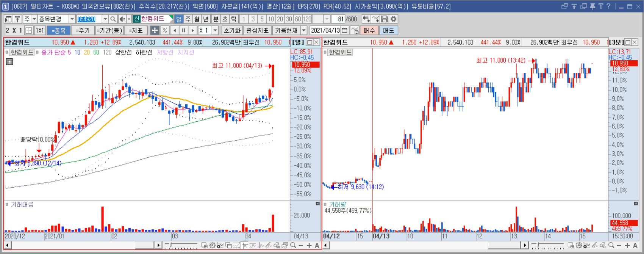Click the 2021/04/13 date field

[325, 30]
